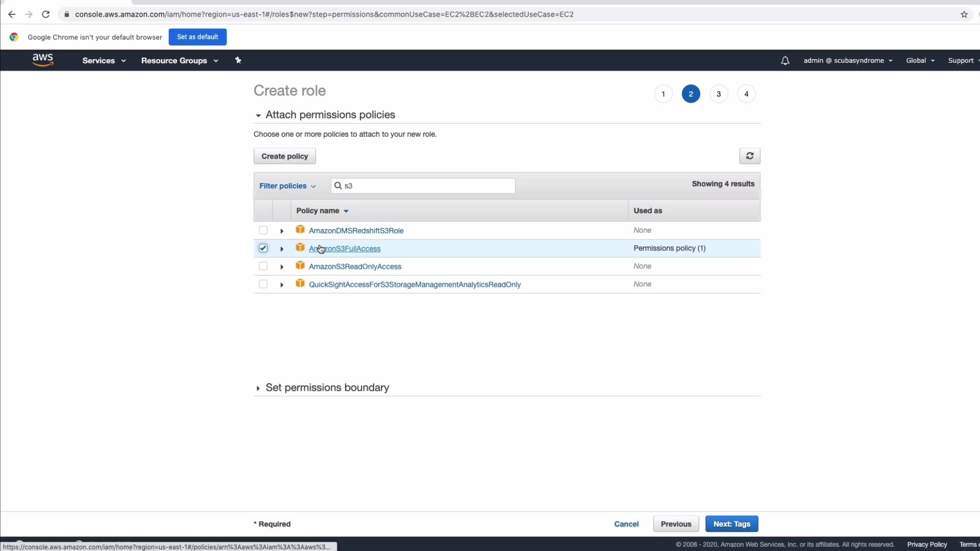The width and height of the screenshot is (980, 551).
Task: Select the QuickSightAccessForS3StorageManagementAnalyticsReadOnly checkbox
Action: [x=263, y=284]
